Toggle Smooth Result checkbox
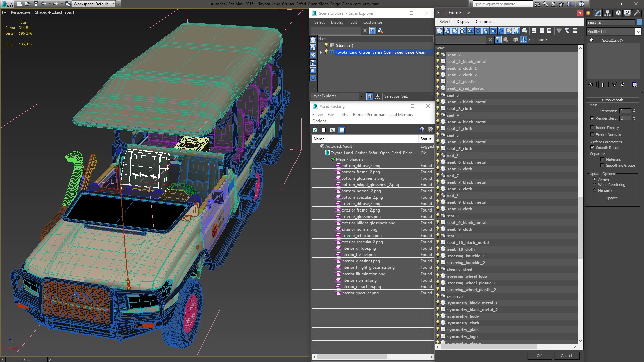644x362 pixels. pos(592,148)
